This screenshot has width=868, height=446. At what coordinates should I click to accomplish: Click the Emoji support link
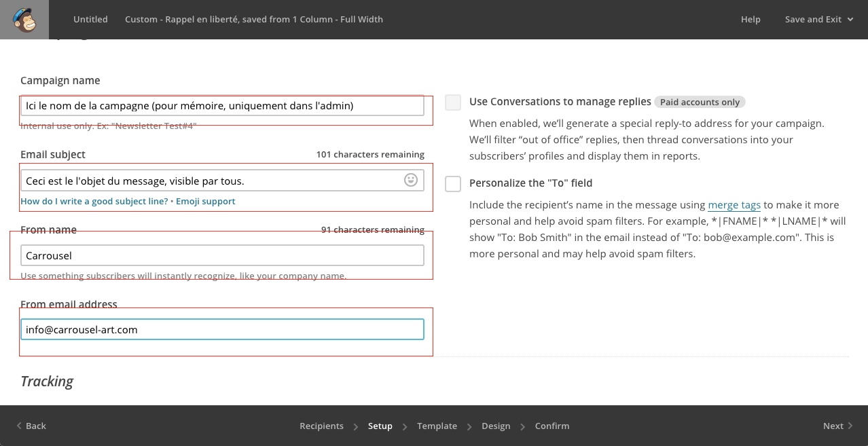206,202
